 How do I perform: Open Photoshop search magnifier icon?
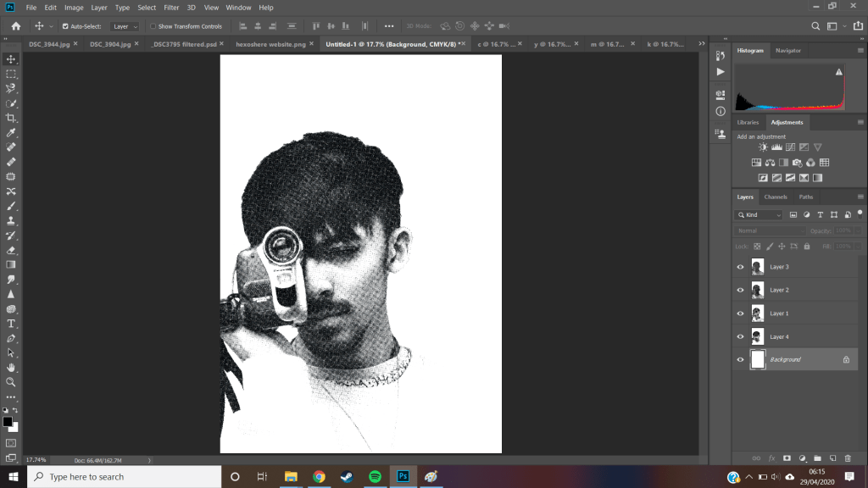pyautogui.click(x=815, y=26)
